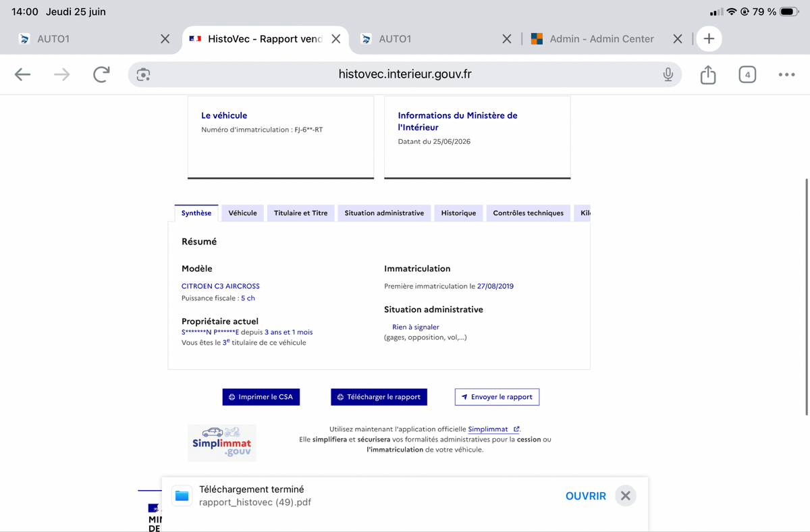Open the tab switcher showing 4 tabs

coord(747,74)
